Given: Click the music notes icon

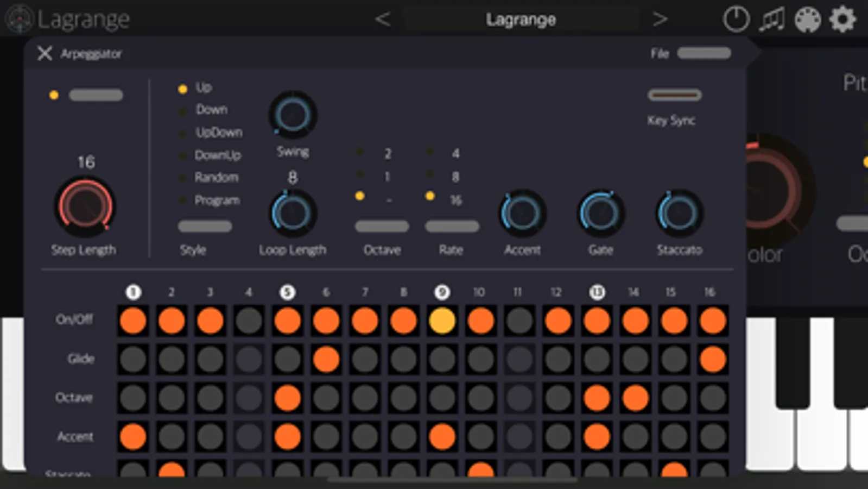Looking at the screenshot, I should (x=772, y=20).
